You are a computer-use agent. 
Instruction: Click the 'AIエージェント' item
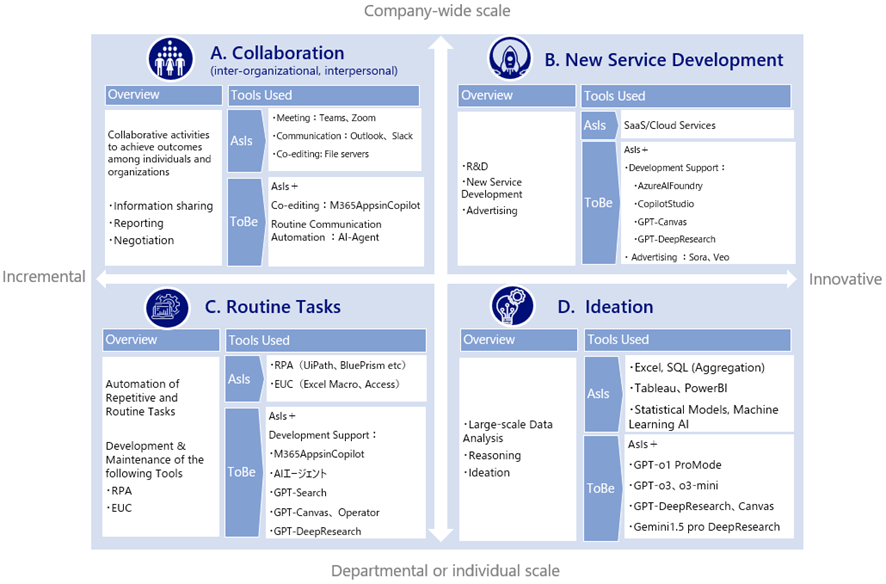click(298, 474)
